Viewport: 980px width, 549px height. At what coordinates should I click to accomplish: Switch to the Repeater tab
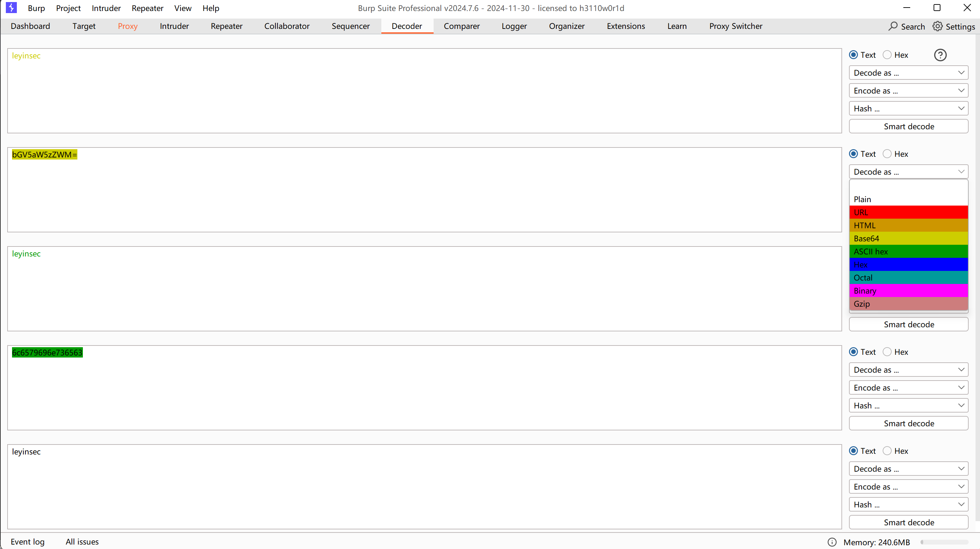click(226, 26)
